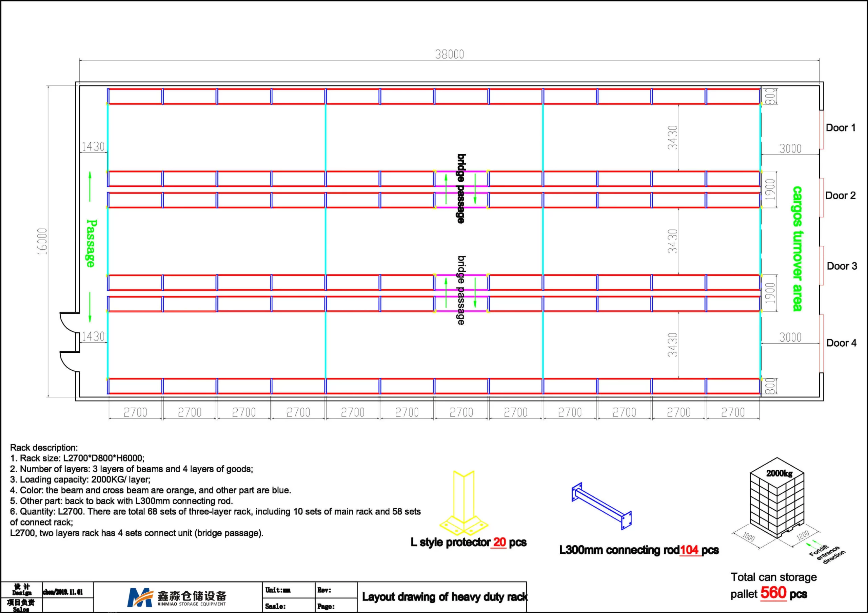
Task: Click the 'XINMIAO STORAGE EQUIPMENT' company name
Action: 191,604
